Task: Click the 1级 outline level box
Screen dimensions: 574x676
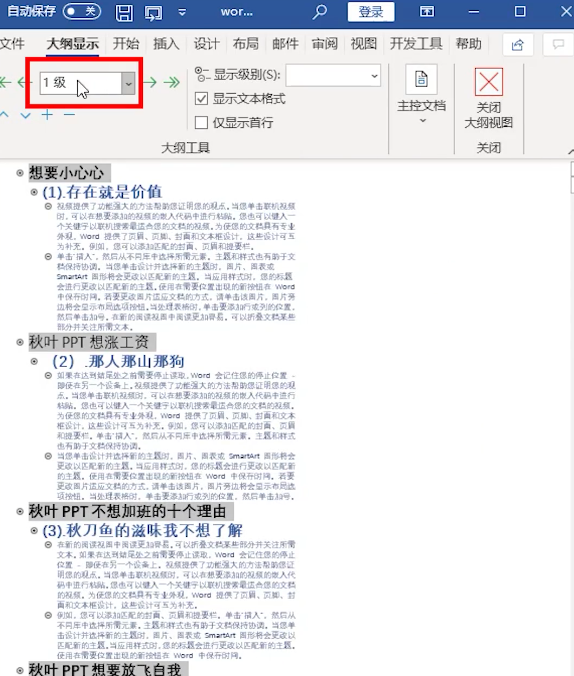Action: [x=81, y=83]
